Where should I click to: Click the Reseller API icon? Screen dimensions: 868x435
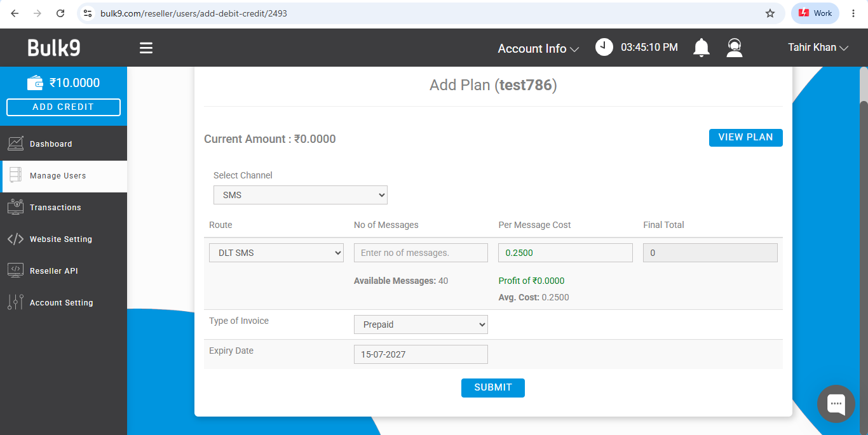[16, 271]
